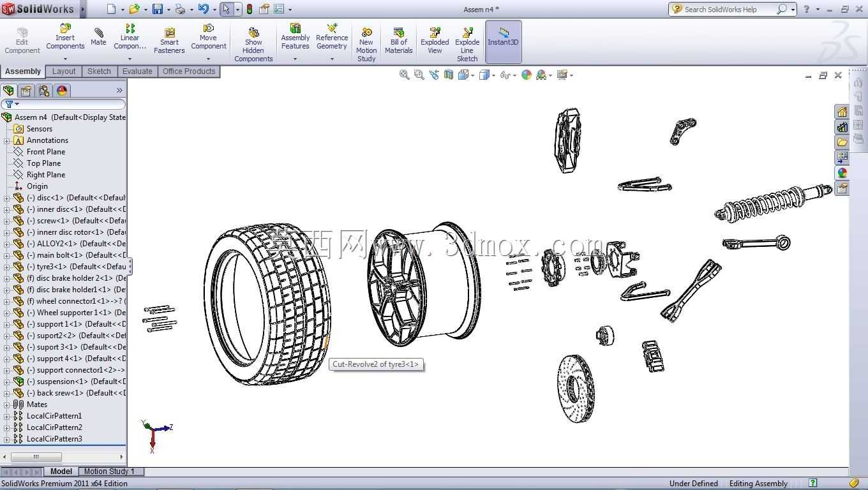The width and height of the screenshot is (868, 490).
Task: Open the File Explorer task pane tab
Action: coord(842,142)
